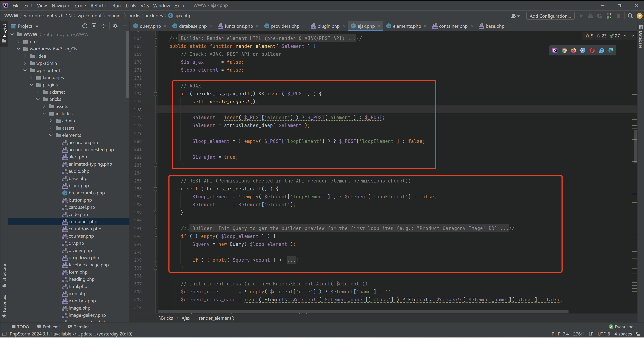
Task: Go to previous highlighted error arrow
Action: 625,36
